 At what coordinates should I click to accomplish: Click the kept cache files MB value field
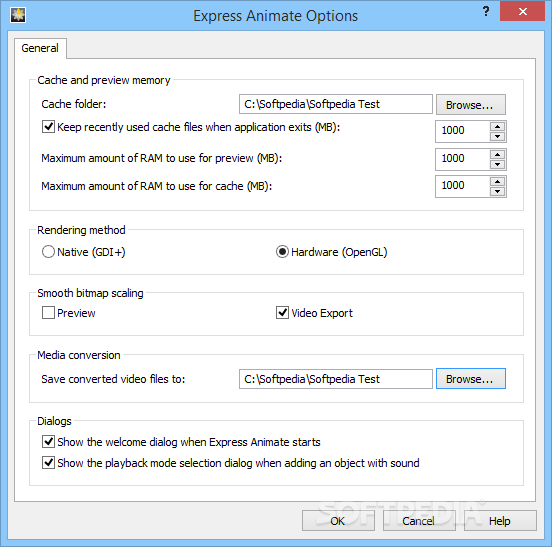(x=462, y=131)
